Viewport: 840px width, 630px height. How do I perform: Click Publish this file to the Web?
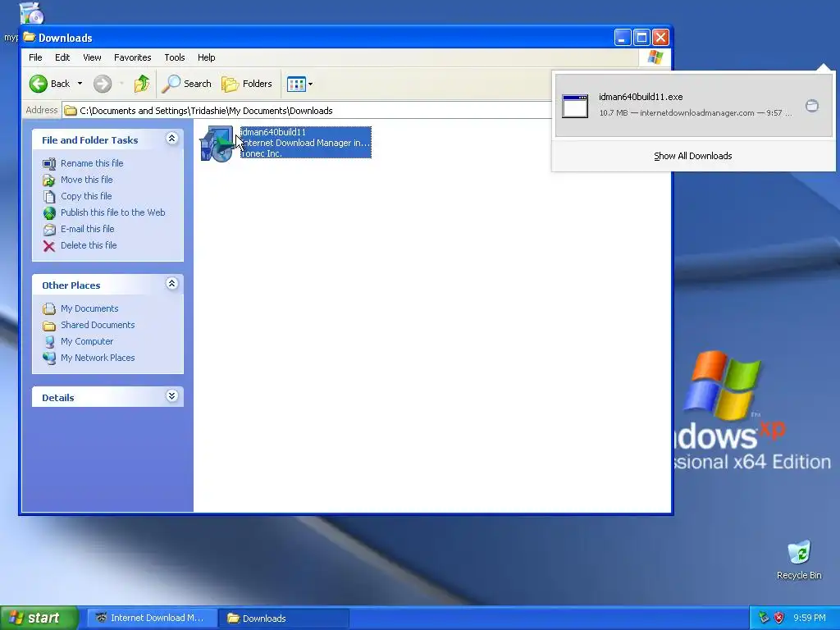pyautogui.click(x=113, y=212)
